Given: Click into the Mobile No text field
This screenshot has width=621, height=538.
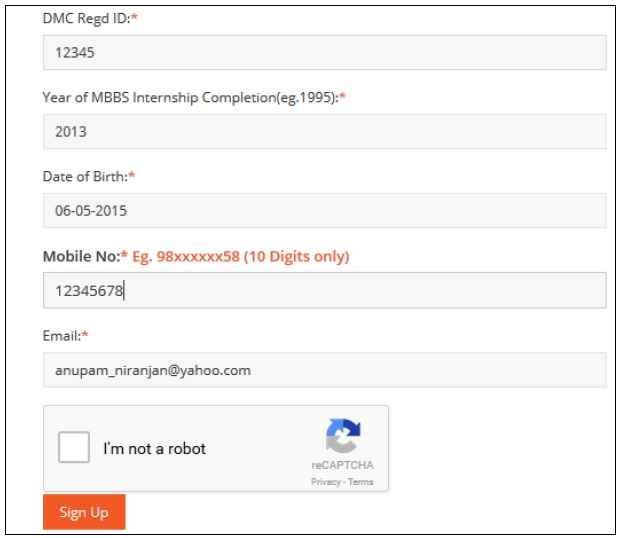Looking at the screenshot, I should pos(324,291).
